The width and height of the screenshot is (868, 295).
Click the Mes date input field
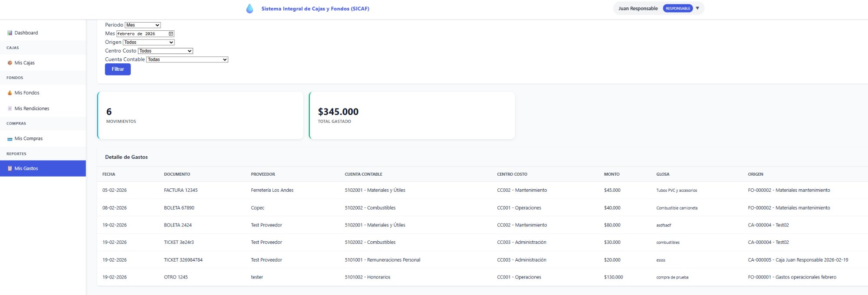[141, 34]
